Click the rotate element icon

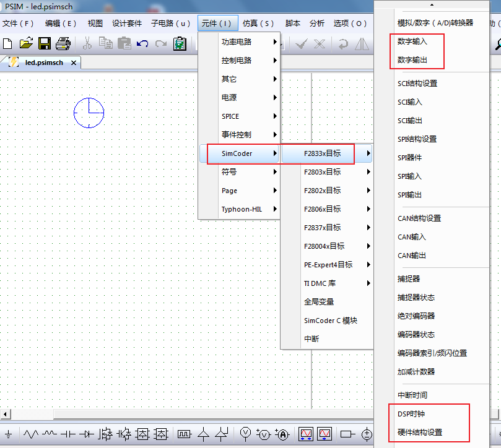coord(343,44)
